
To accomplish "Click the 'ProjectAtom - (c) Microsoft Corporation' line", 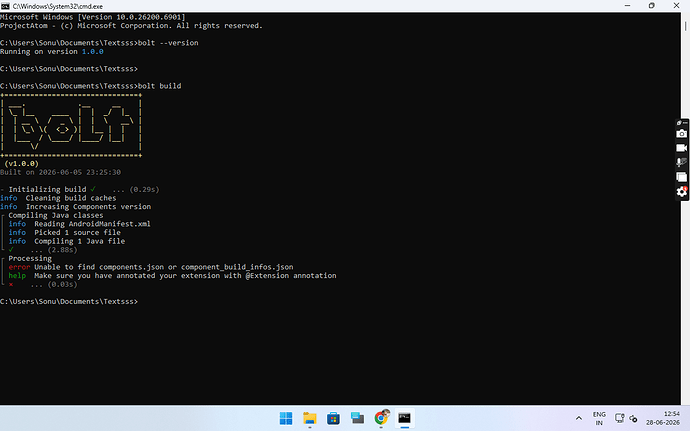I will (x=132, y=26).
